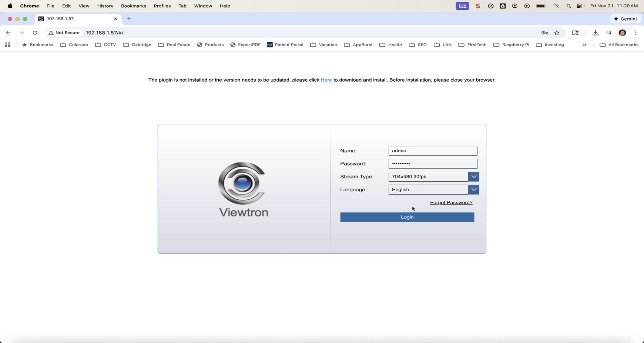Open macOS Spotlight search icon
The image size is (644, 343).
[x=569, y=6]
